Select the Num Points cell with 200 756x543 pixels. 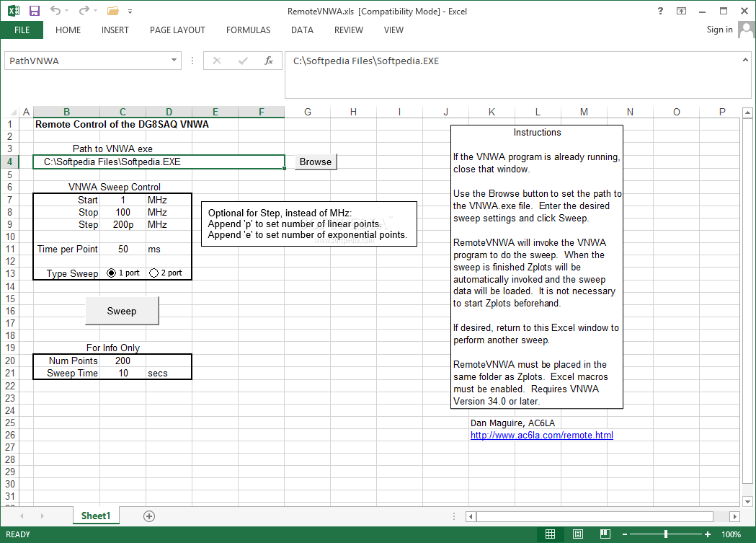(123, 361)
